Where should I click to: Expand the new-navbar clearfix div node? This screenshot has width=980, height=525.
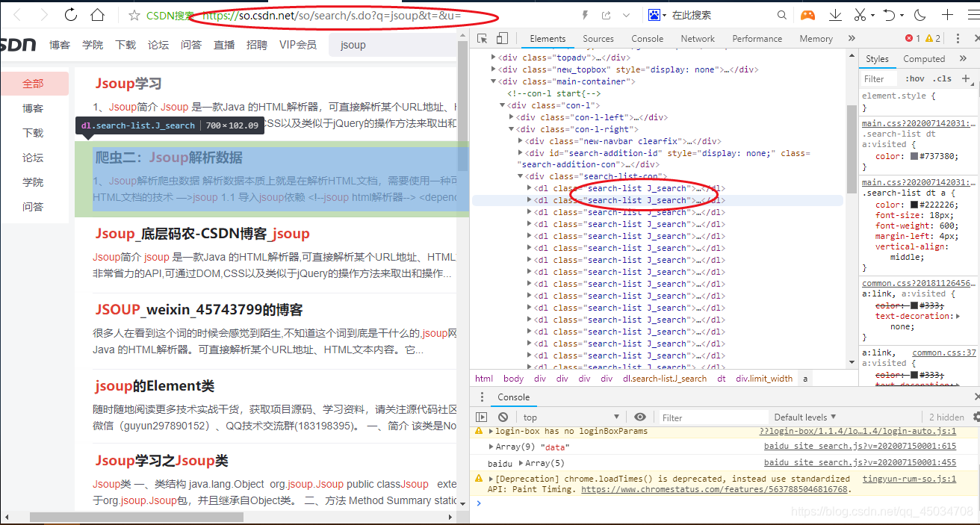pos(521,141)
